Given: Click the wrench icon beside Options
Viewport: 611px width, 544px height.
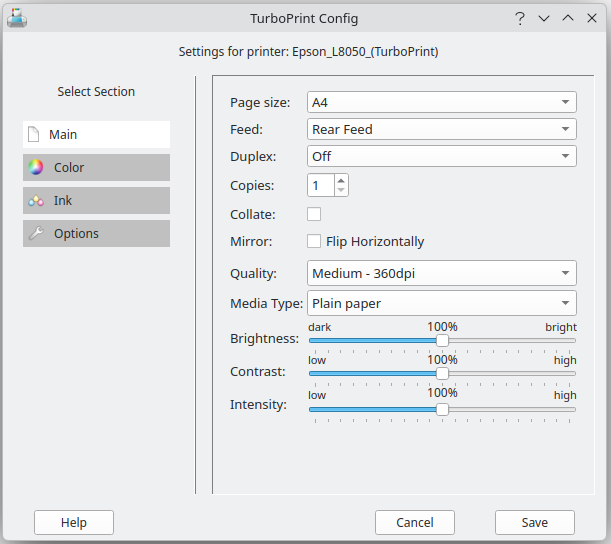Looking at the screenshot, I should point(36,233).
